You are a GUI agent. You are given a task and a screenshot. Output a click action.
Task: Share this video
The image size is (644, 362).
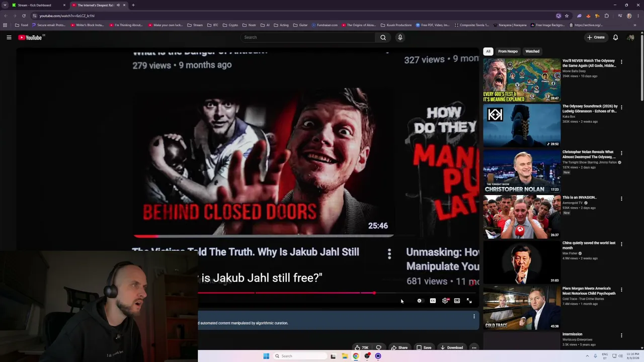click(x=399, y=347)
